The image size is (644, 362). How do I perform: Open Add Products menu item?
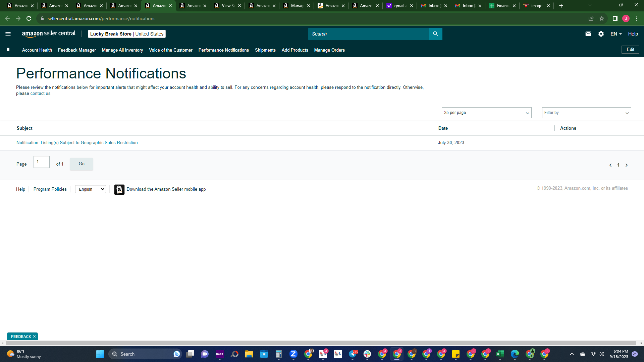point(295,50)
